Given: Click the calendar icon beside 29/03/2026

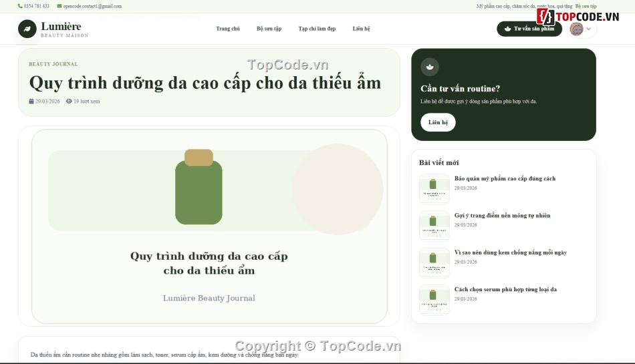Looking at the screenshot, I should point(31,101).
